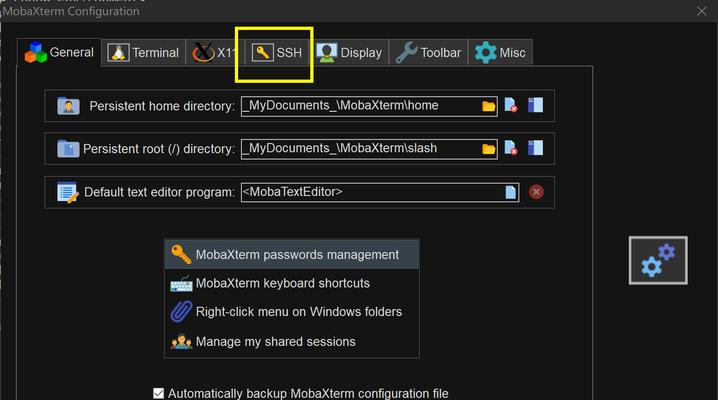718x400 pixels.
Task: Clear default text editor with red X
Action: tap(536, 192)
